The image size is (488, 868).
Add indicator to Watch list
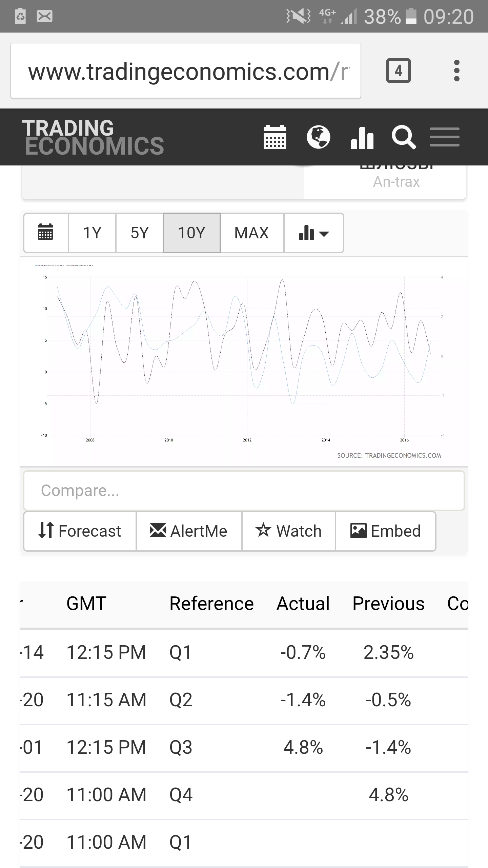click(288, 531)
